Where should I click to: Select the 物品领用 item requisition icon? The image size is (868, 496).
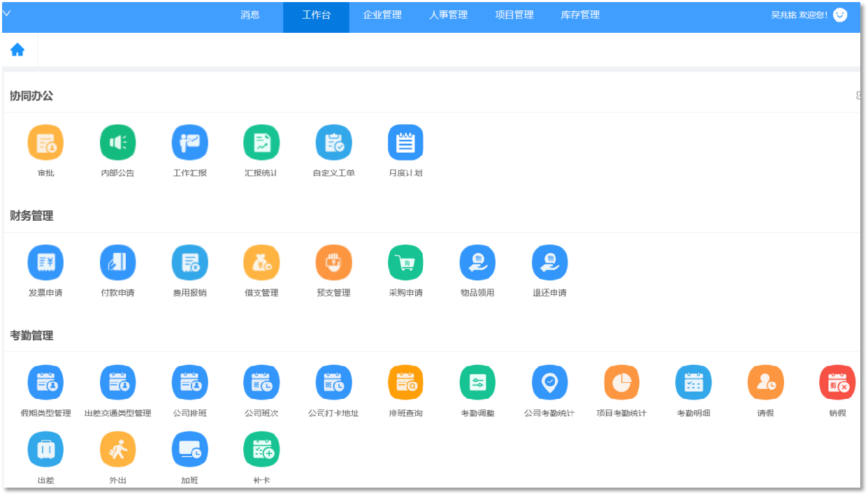[477, 262]
